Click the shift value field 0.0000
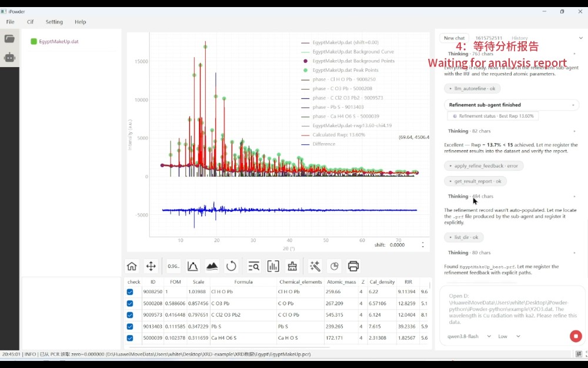 [397, 245]
